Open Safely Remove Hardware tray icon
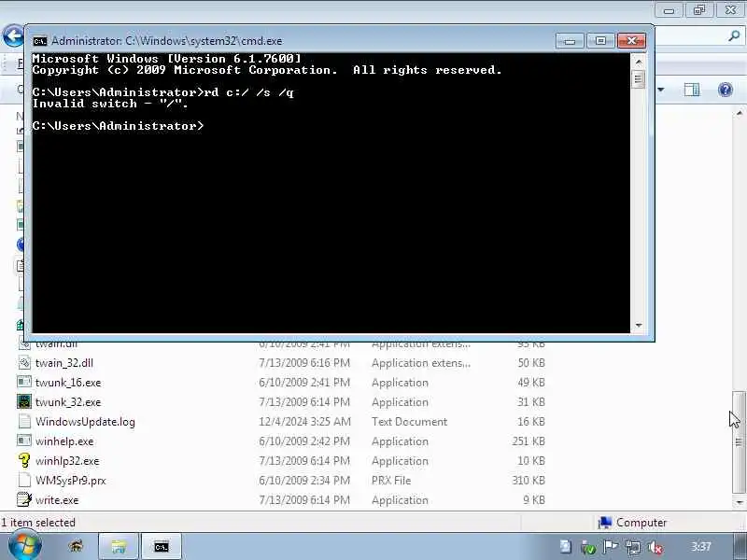Image resolution: width=747 pixels, height=560 pixels. 588,547
